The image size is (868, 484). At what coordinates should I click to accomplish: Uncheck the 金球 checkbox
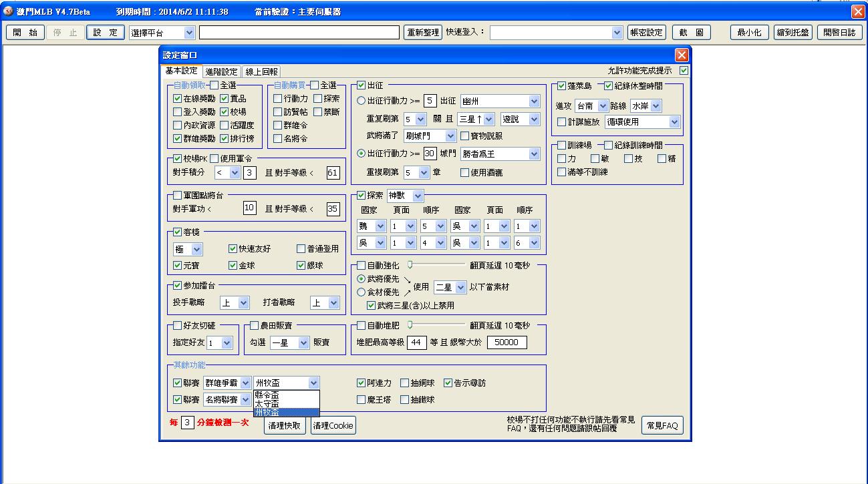click(233, 266)
